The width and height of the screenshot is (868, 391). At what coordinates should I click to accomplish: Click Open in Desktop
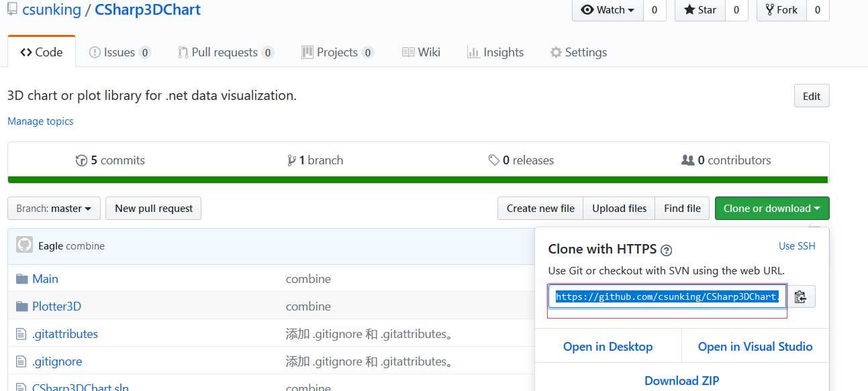pos(608,347)
